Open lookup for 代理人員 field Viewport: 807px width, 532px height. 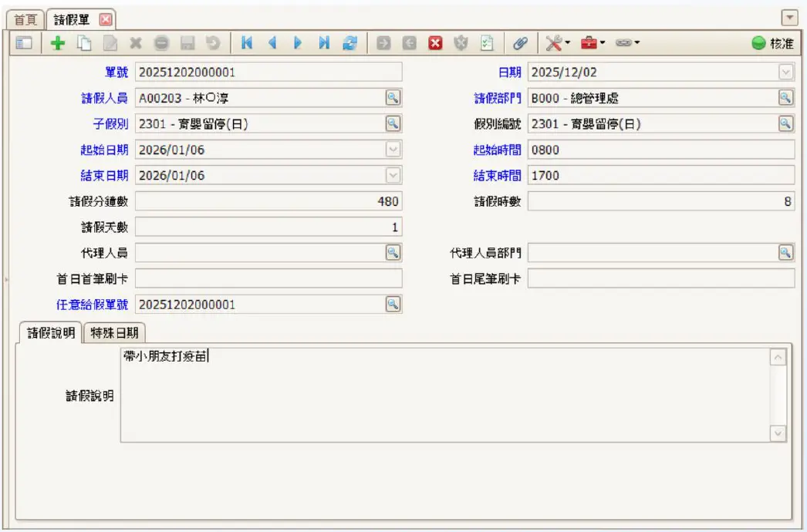click(x=393, y=253)
